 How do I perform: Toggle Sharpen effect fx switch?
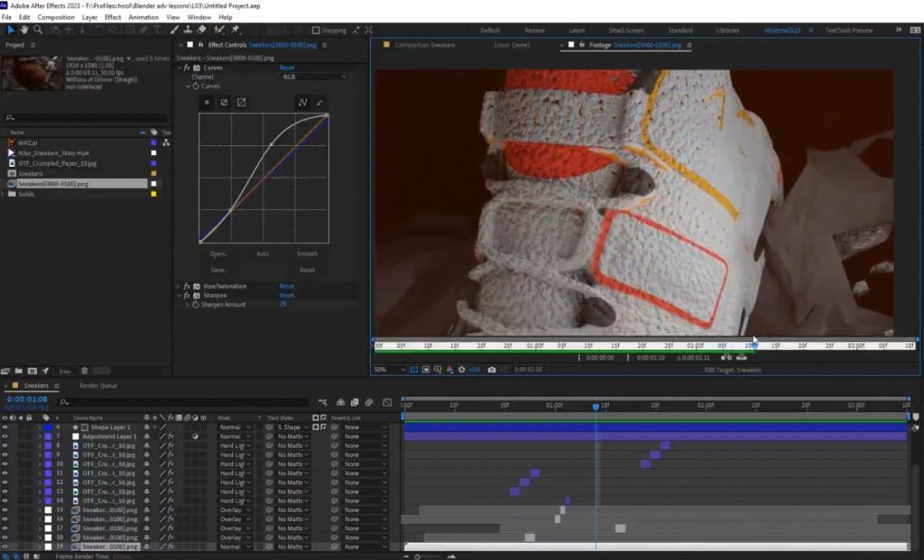pyautogui.click(x=188, y=295)
